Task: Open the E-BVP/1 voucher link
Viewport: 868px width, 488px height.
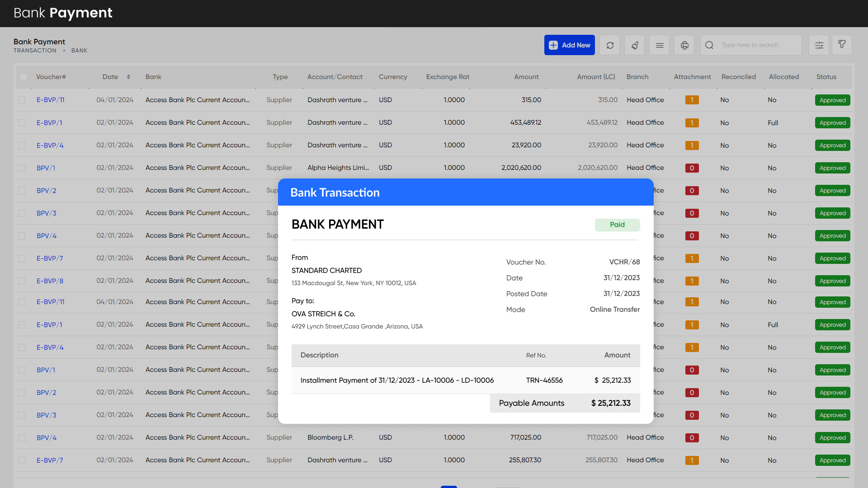Action: click(x=49, y=123)
